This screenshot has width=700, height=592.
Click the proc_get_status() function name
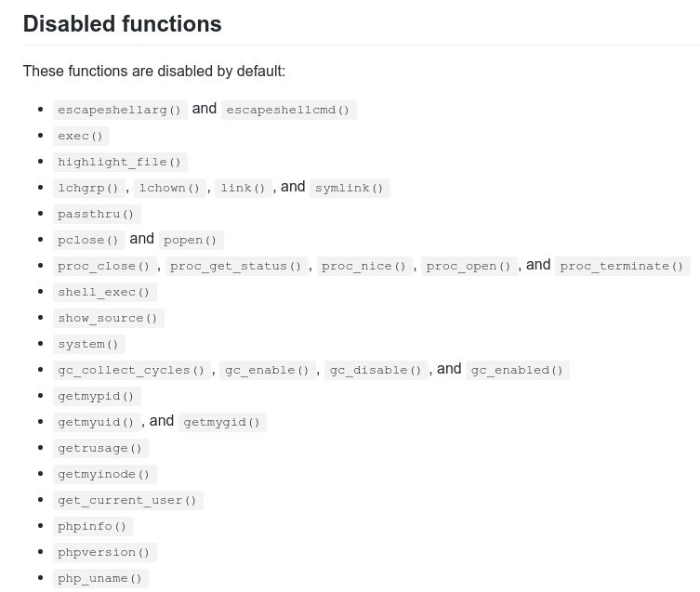tap(235, 266)
